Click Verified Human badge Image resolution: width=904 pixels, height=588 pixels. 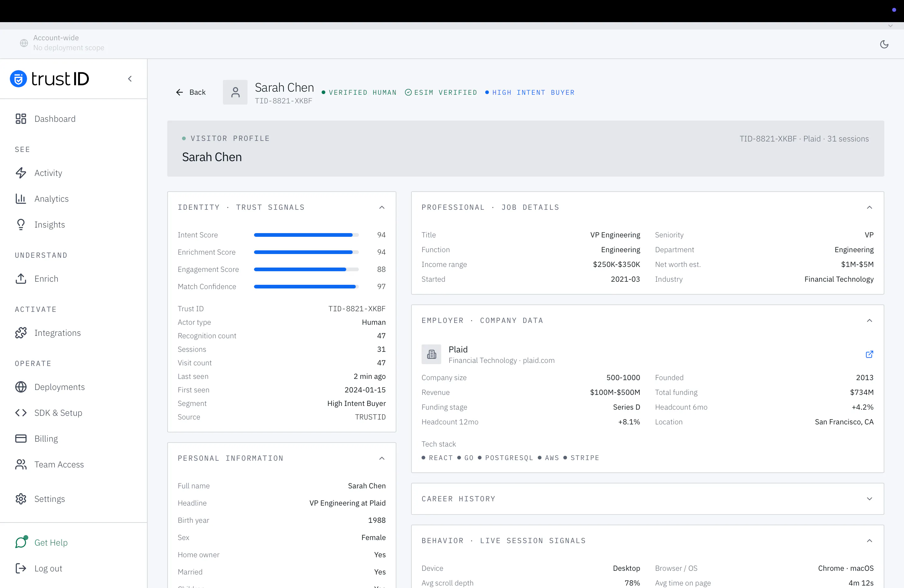[x=359, y=92]
